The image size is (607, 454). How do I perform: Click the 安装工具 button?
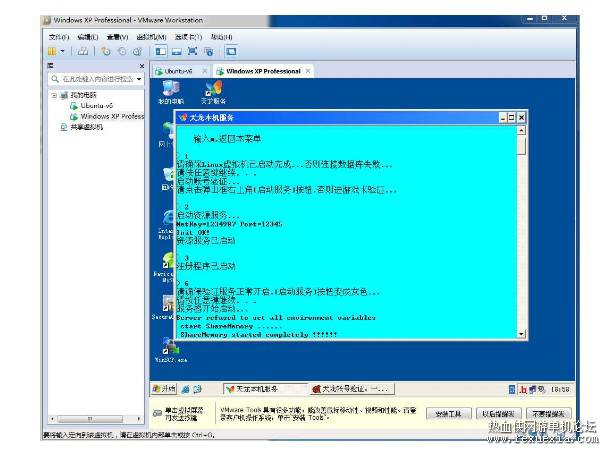[449, 414]
